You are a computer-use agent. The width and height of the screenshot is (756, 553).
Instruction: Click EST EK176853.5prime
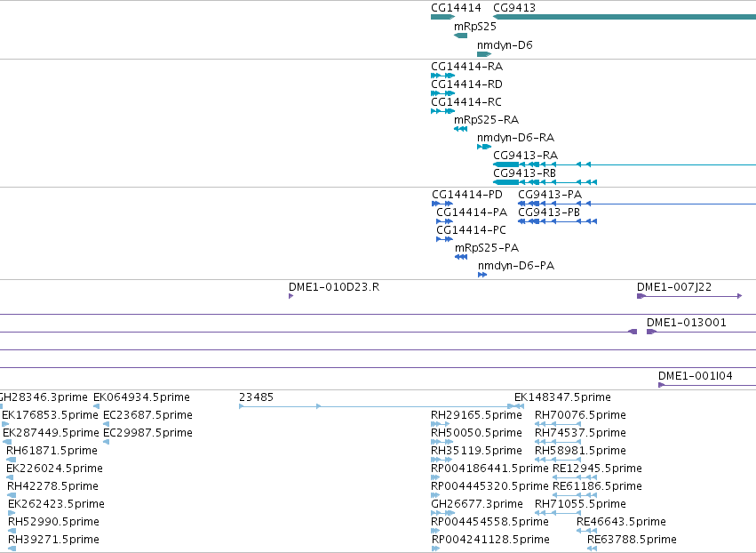[x=50, y=415]
